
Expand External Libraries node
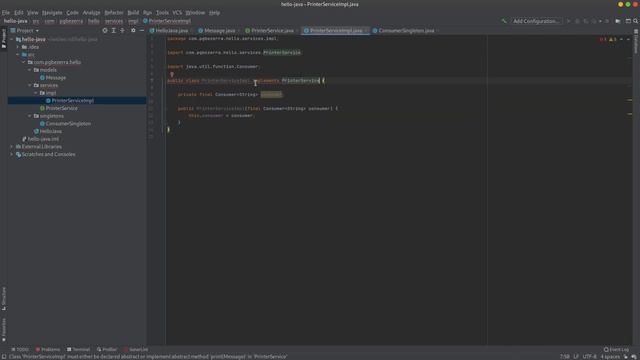[12, 147]
